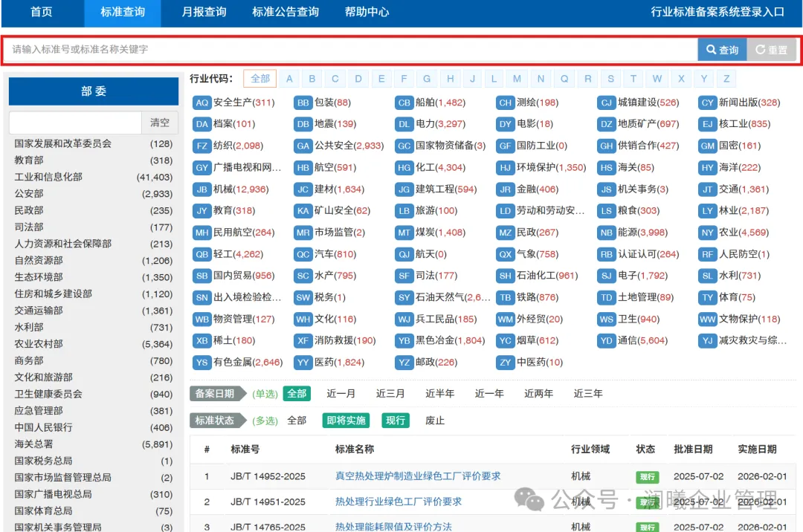Viewport: 803px width, 532px height.
Task: Click the 重置 reset button
Action: 771,50
